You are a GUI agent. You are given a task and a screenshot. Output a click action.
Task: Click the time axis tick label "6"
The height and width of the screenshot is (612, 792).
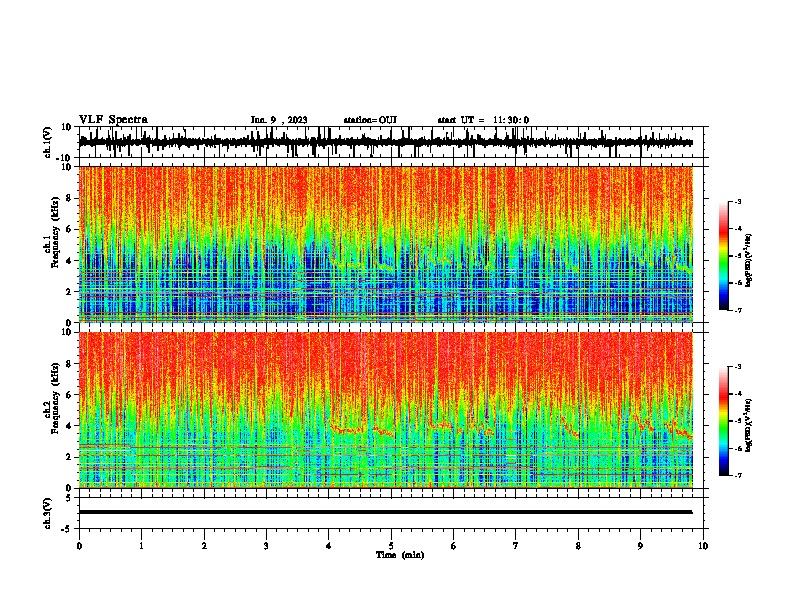pyautogui.click(x=454, y=546)
